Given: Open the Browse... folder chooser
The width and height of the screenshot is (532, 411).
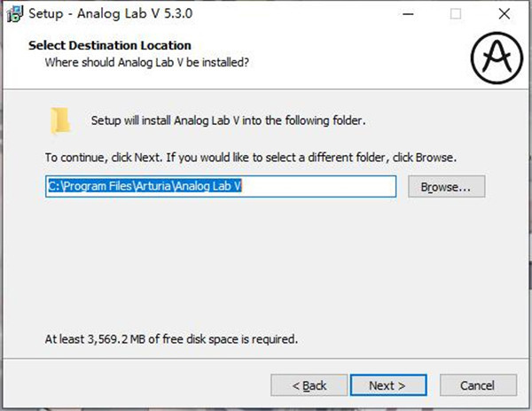Looking at the screenshot, I should (x=447, y=186).
